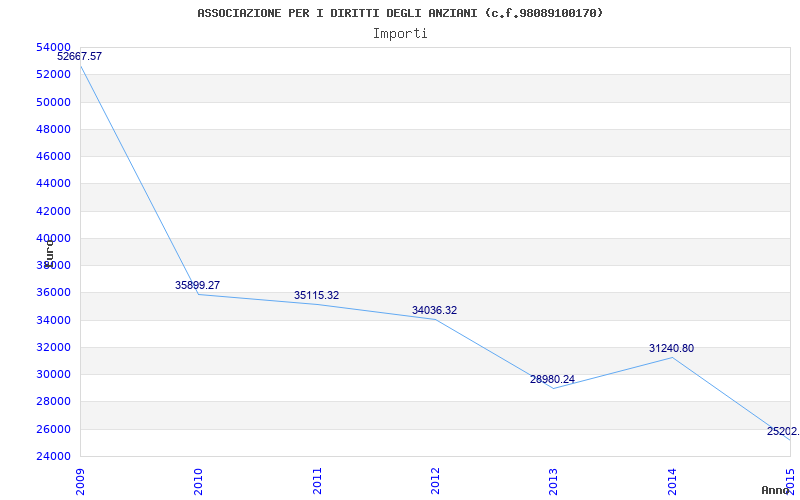Click the x-axis year 2010
The height and width of the screenshot is (500, 800).
(198, 481)
